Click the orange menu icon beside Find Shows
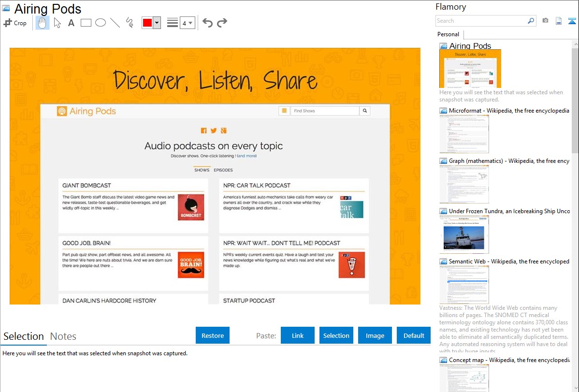The height and width of the screenshot is (392, 579). tap(284, 111)
